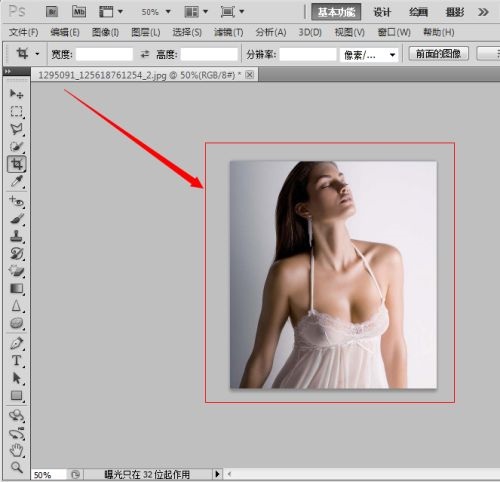Switch to 摄影 workspace
500x482 pixels.
[455, 12]
